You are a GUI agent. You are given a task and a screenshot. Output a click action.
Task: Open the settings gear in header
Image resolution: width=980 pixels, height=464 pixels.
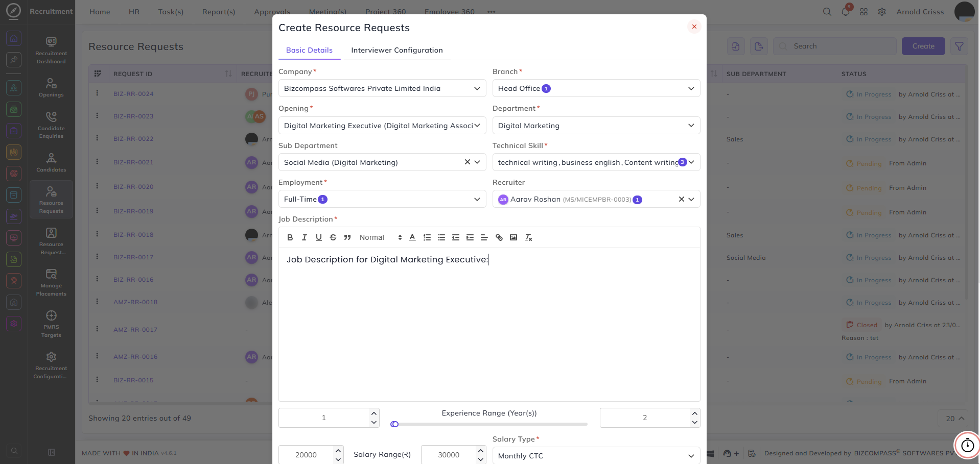(882, 12)
